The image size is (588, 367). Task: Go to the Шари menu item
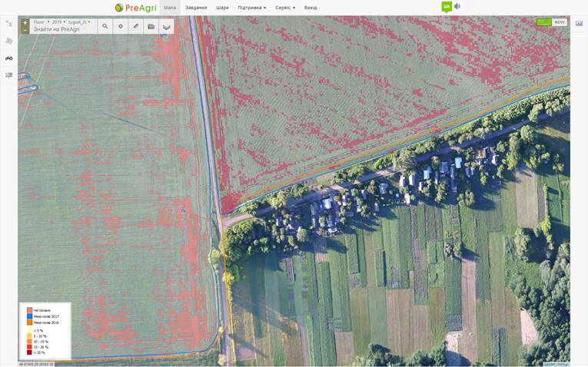[222, 8]
